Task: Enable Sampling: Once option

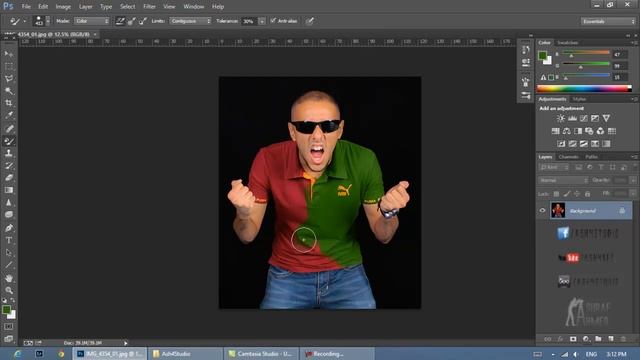Action: [131, 21]
